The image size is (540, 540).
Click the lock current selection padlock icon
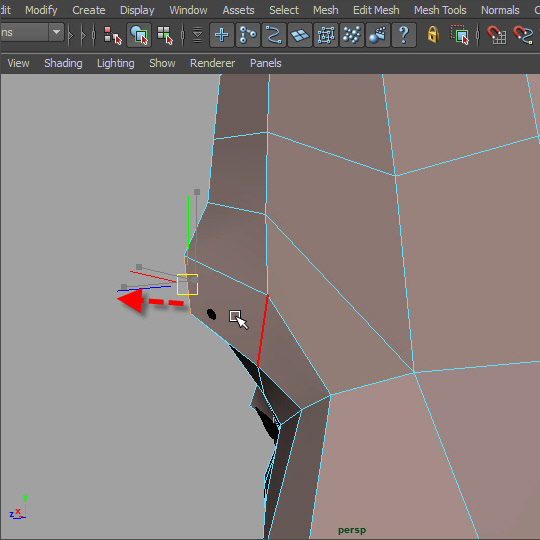click(433, 35)
